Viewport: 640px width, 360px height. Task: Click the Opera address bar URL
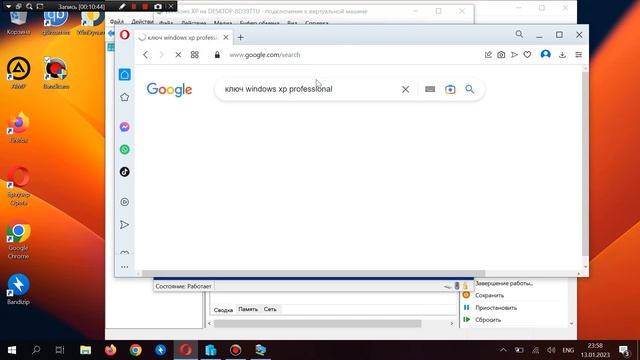coord(264,55)
